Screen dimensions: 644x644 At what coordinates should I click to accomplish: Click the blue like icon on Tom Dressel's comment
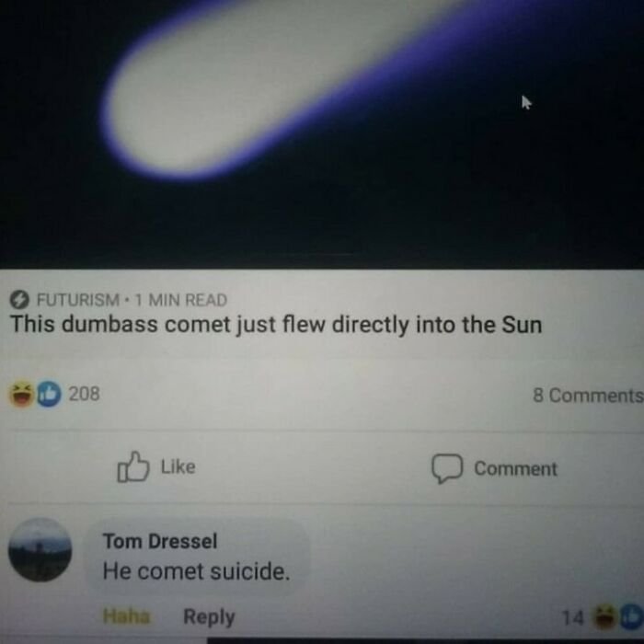point(632,616)
